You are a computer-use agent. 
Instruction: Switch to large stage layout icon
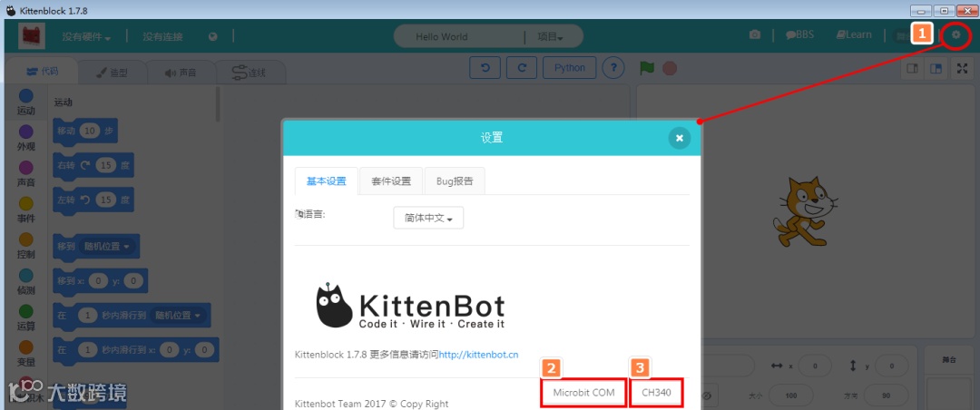[936, 69]
